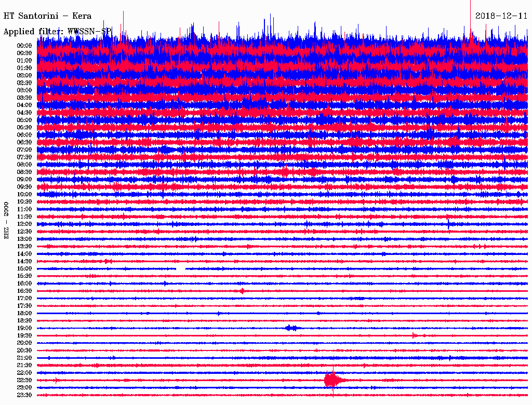The height and width of the screenshot is (405, 532).
Task: Click the 19:00 time label
Action: (24, 328)
